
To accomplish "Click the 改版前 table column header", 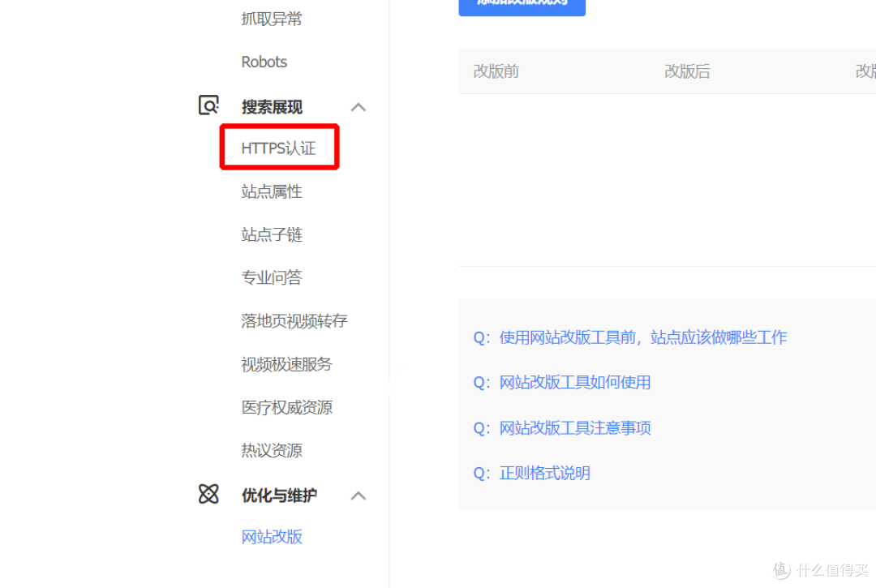I will 496,71.
